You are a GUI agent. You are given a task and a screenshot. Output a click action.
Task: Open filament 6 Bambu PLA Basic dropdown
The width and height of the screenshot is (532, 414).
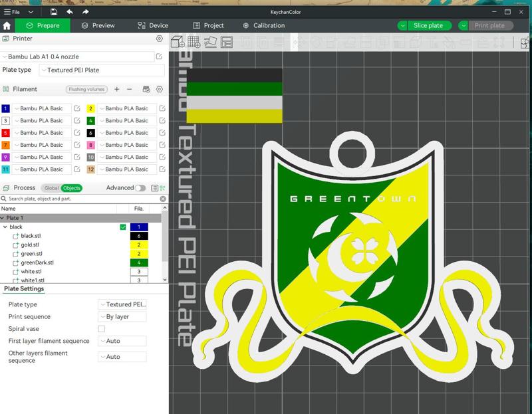(127, 133)
